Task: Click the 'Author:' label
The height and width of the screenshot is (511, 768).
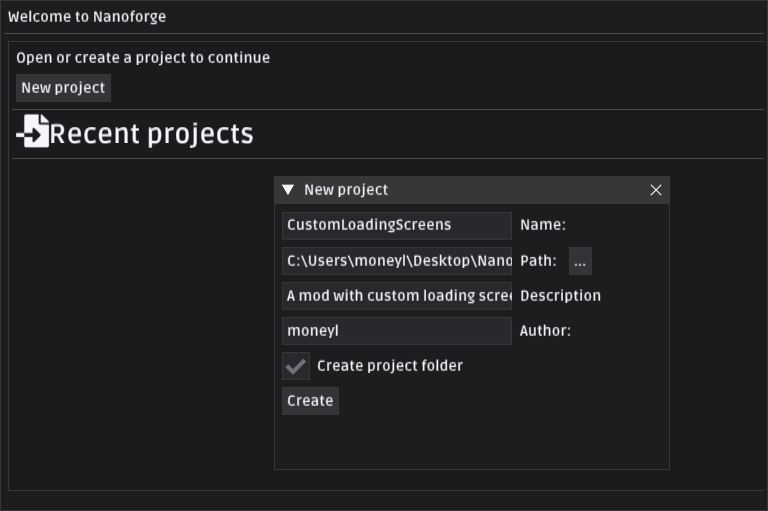Action: click(545, 331)
